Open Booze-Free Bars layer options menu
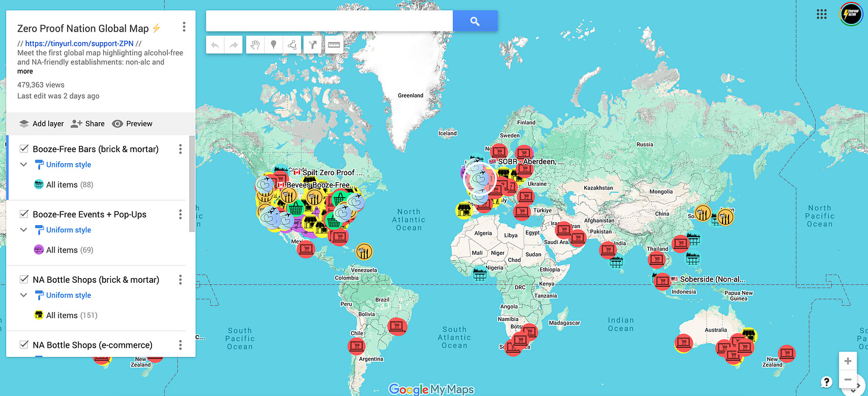Viewport: 868px width, 396px height. 180,149
